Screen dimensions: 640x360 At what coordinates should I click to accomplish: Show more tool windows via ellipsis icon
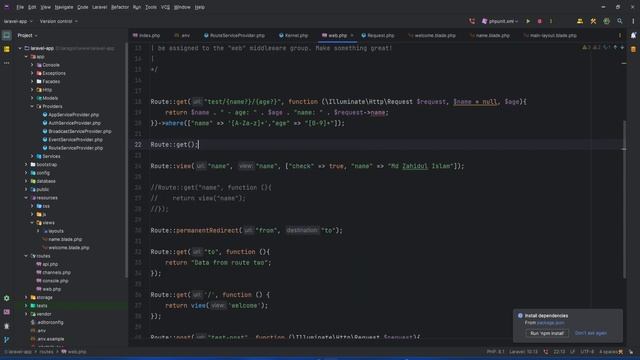(7, 63)
